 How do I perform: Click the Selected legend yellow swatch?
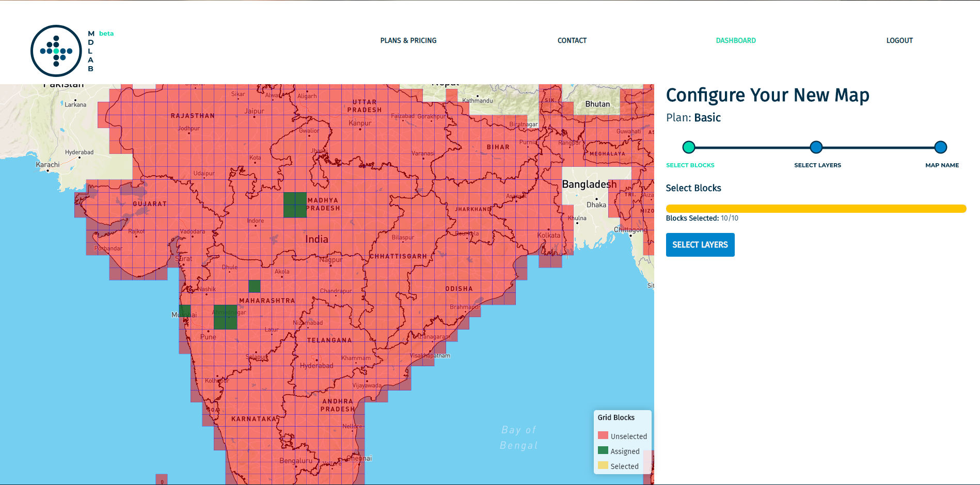[603, 465]
